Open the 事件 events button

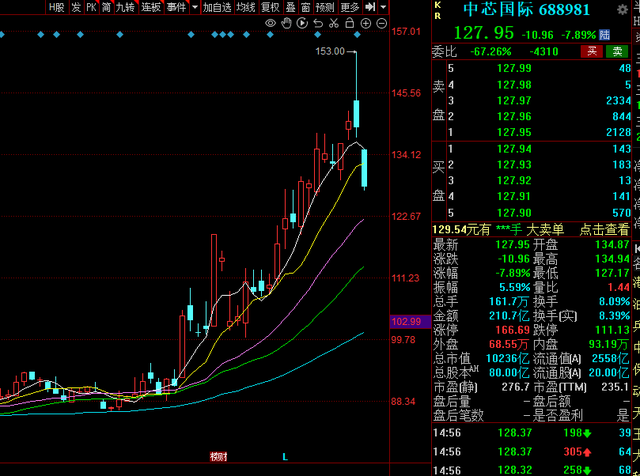click(x=176, y=7)
